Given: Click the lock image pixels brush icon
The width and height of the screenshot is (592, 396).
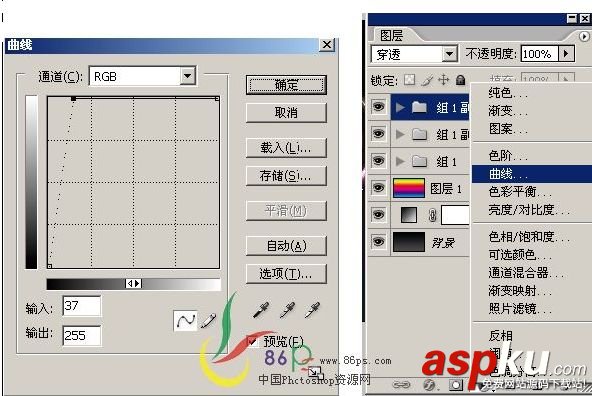Looking at the screenshot, I should click(x=427, y=80).
